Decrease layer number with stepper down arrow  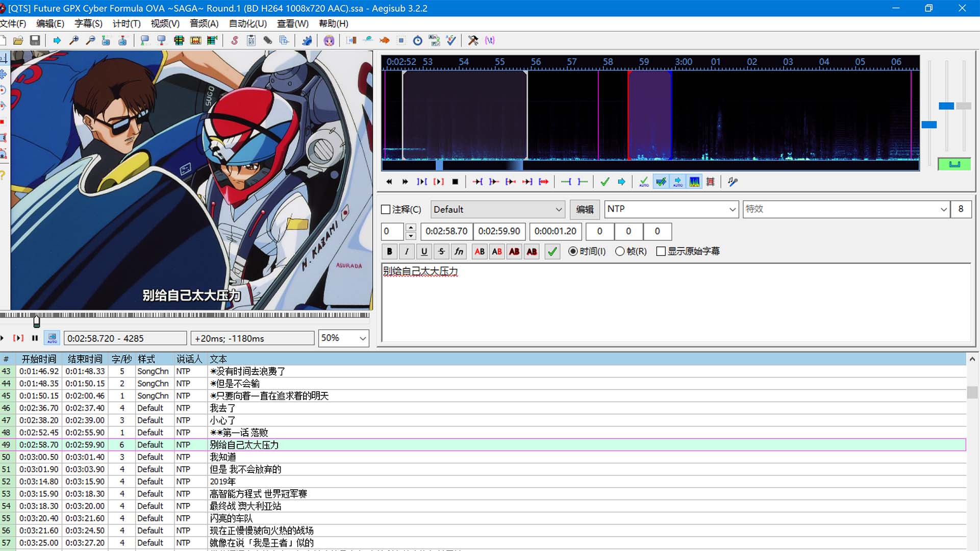coord(411,236)
